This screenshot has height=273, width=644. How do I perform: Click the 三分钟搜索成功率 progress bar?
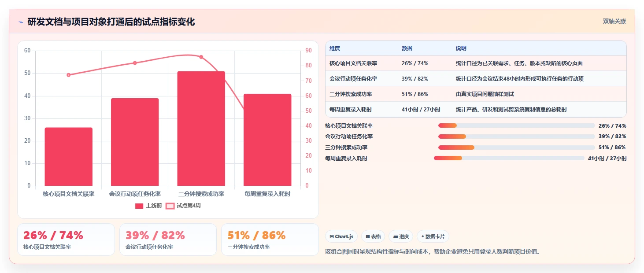pyautogui.click(x=516, y=148)
